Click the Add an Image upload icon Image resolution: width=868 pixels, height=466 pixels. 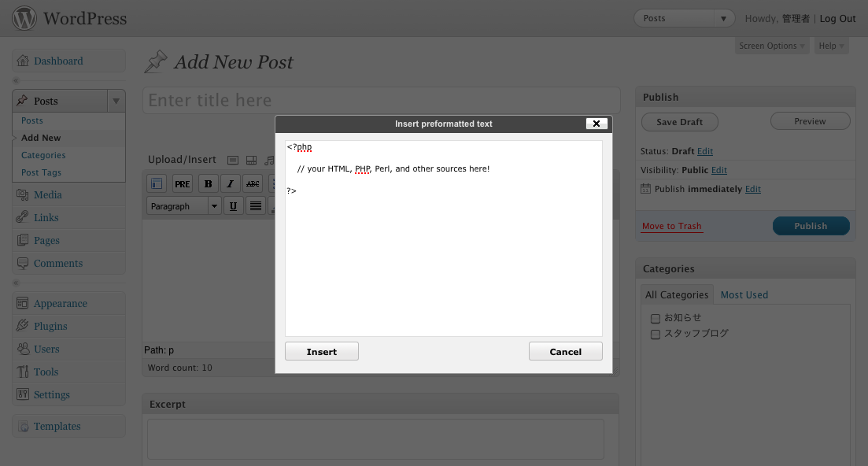click(233, 160)
